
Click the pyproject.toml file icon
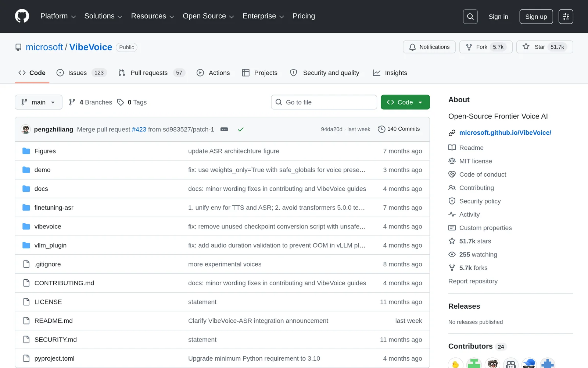[x=26, y=358]
